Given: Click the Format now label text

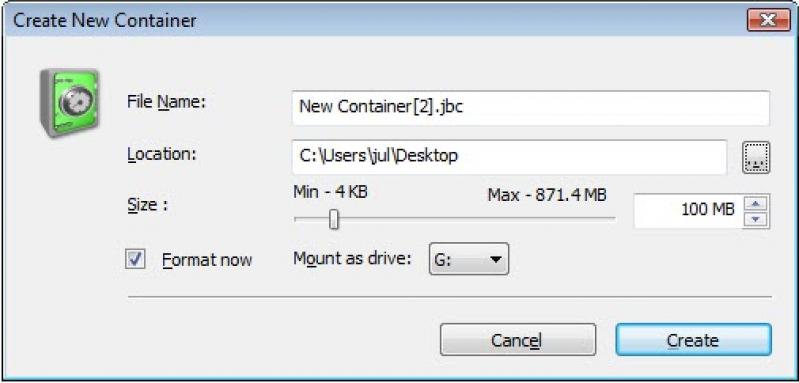Looking at the screenshot, I should pyautogui.click(x=207, y=260).
